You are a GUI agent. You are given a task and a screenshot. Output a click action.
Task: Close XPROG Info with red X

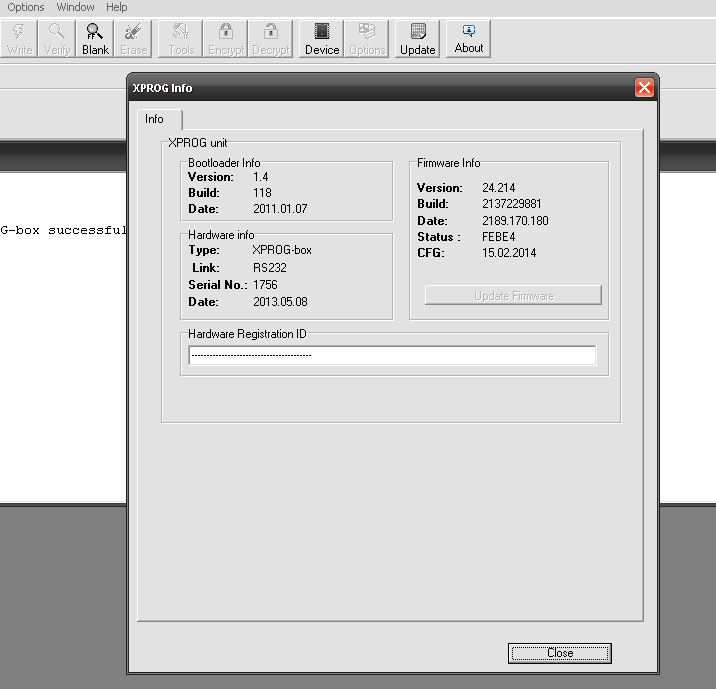tap(644, 87)
